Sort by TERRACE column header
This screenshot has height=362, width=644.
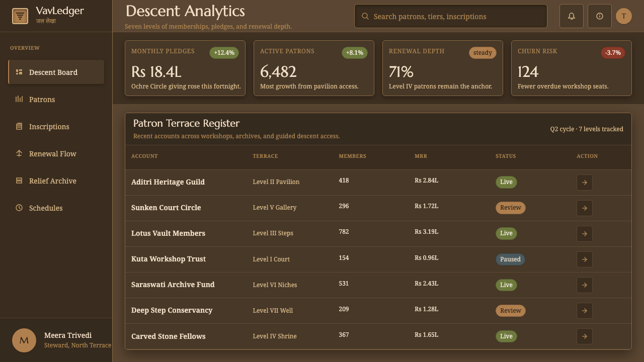(265, 156)
